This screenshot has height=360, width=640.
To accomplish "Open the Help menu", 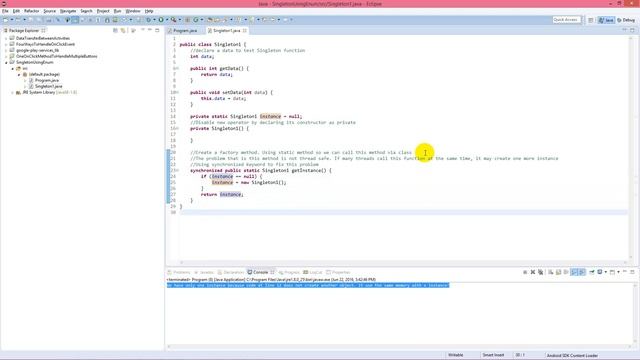I will pos(149,11).
